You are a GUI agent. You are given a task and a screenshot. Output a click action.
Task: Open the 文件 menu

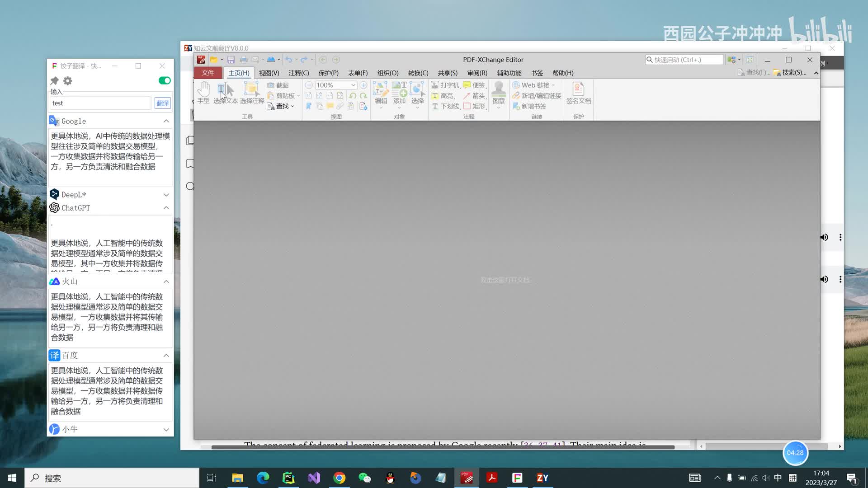pyautogui.click(x=208, y=73)
